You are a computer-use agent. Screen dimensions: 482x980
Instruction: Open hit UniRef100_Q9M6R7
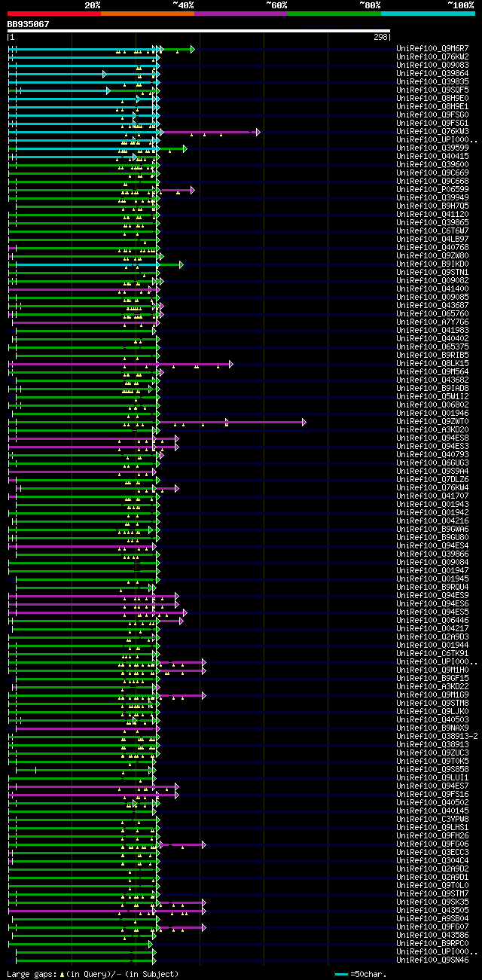[x=432, y=49]
